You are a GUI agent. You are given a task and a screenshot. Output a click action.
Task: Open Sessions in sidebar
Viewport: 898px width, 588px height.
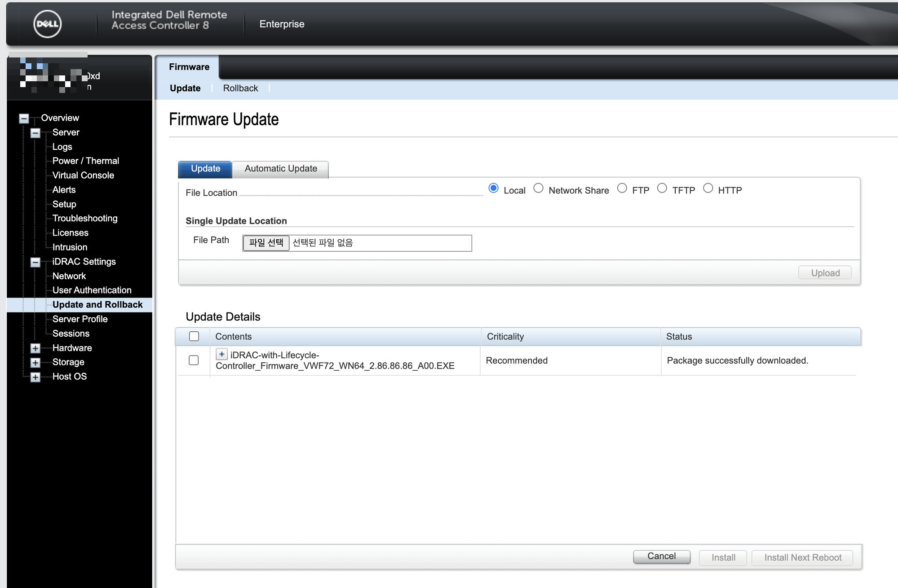click(x=71, y=333)
